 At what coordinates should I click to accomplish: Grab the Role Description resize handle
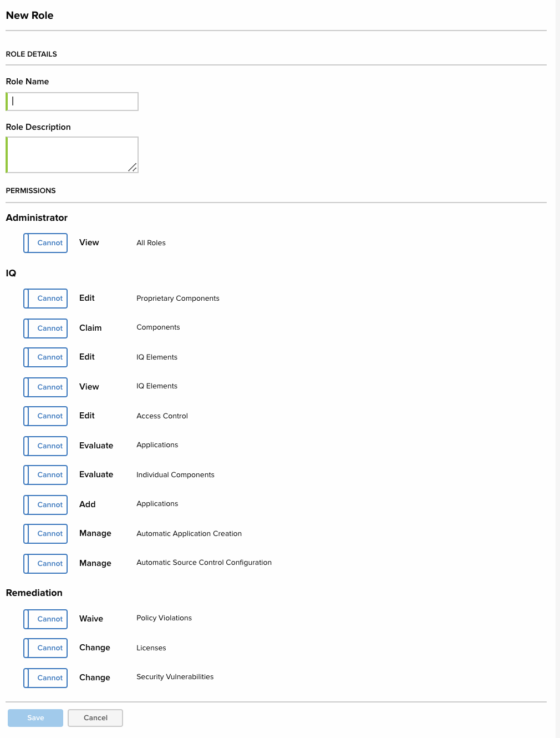click(x=133, y=168)
